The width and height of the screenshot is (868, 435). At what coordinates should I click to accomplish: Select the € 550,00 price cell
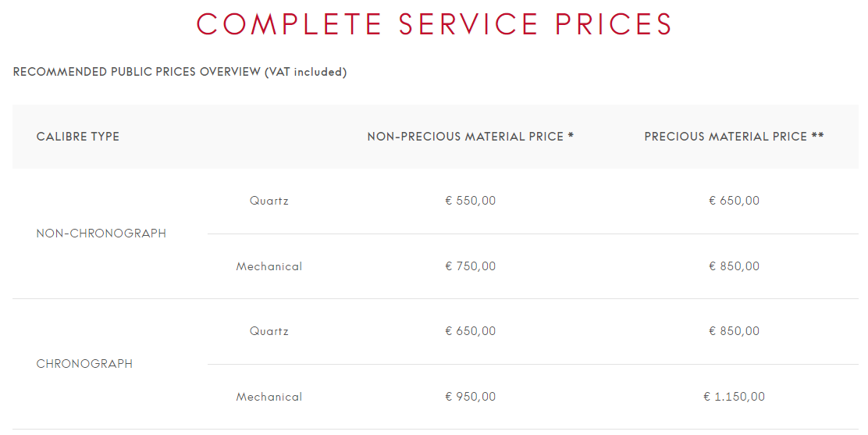[x=471, y=201]
